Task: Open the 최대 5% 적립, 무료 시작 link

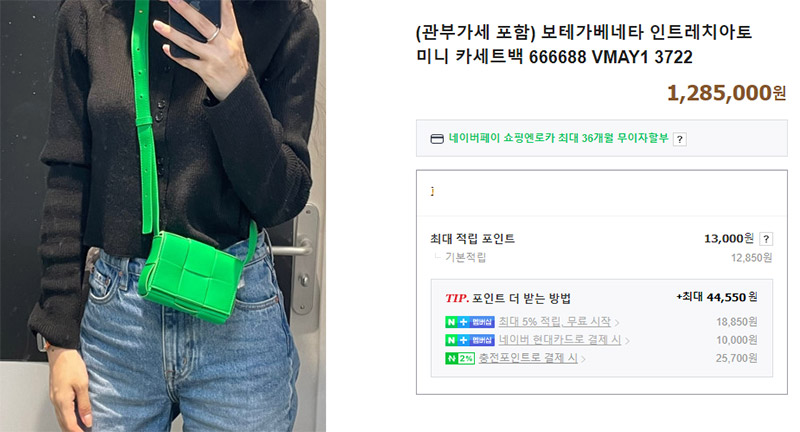Action: [x=555, y=322]
